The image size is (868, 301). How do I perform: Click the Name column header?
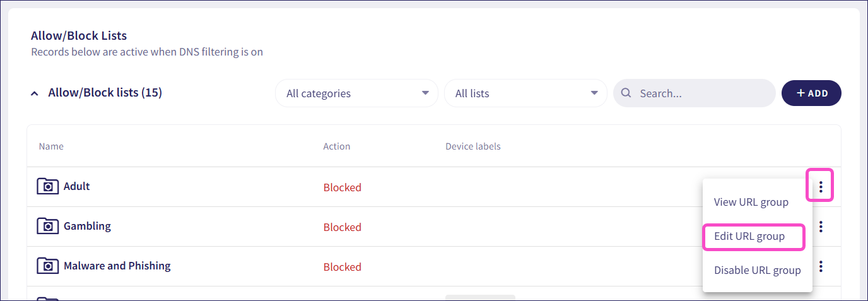pos(51,146)
